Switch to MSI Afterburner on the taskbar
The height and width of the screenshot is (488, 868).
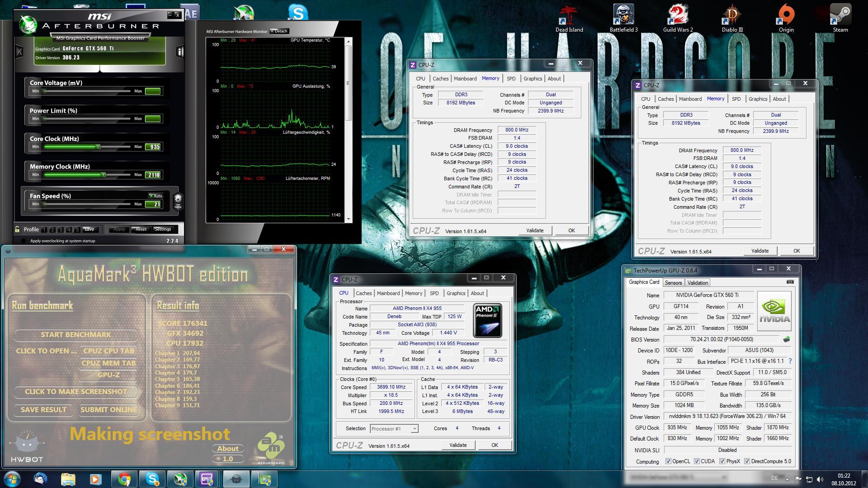coord(180,479)
